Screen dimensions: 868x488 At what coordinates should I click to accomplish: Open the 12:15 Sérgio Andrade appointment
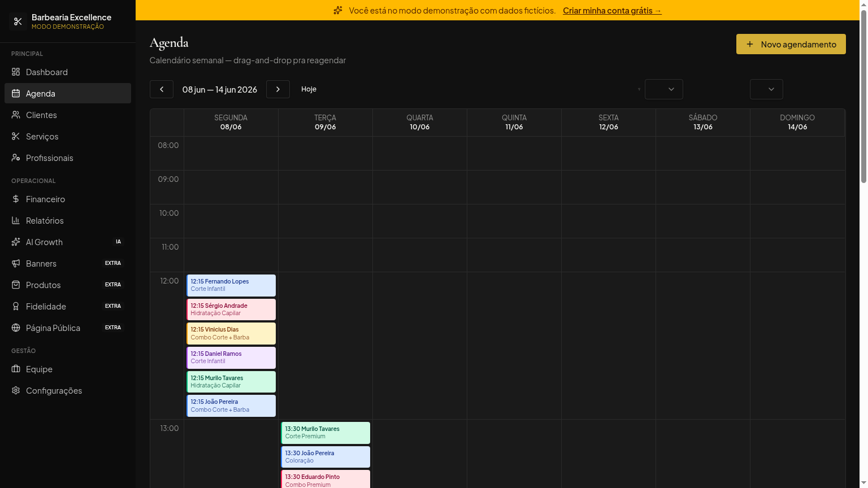tap(231, 310)
